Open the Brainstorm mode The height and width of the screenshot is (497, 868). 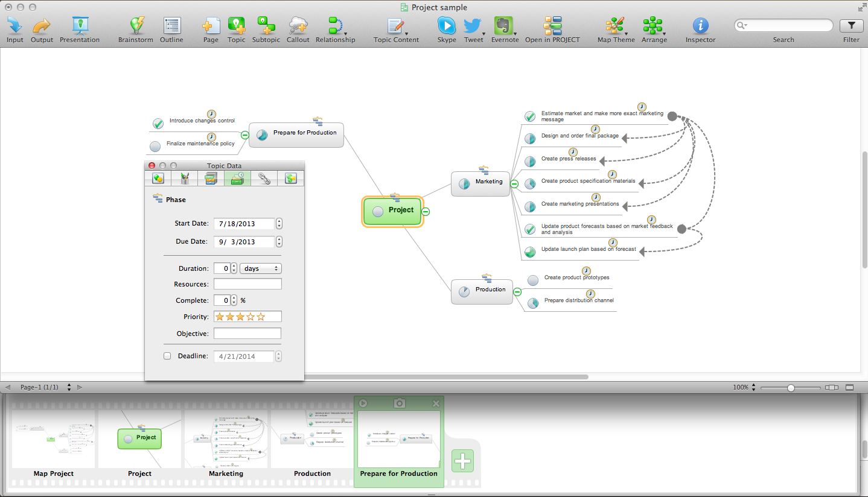pos(138,26)
